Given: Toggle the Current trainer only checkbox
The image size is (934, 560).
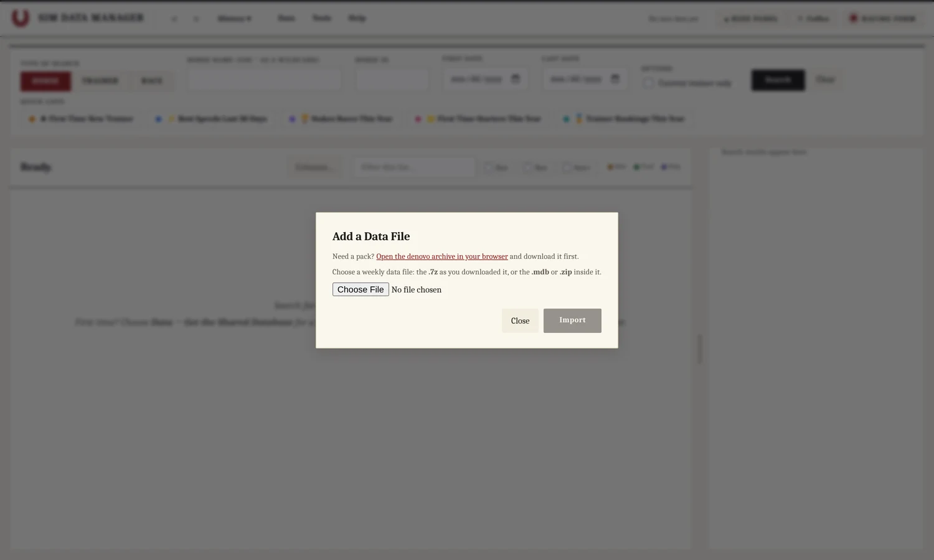Looking at the screenshot, I should coord(649,83).
